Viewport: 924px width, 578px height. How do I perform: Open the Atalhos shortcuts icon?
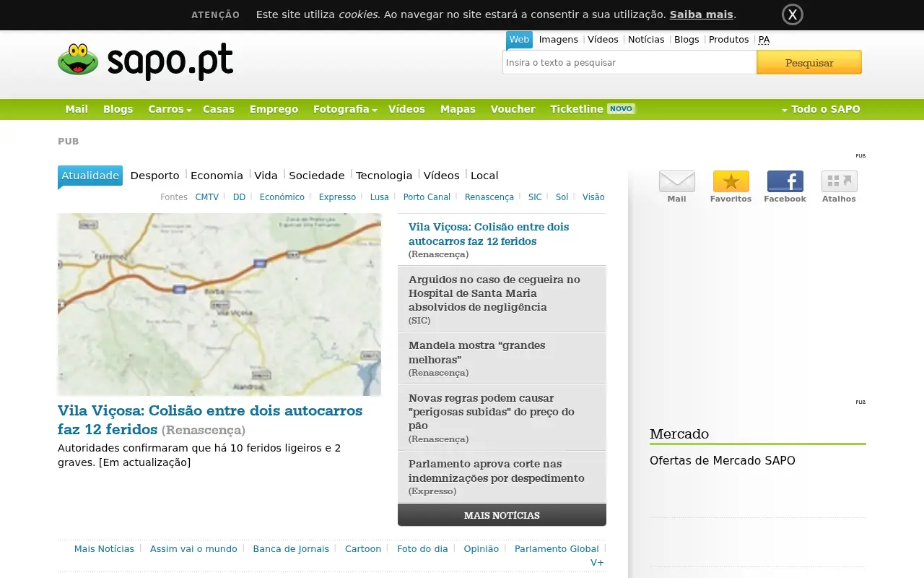[839, 181]
